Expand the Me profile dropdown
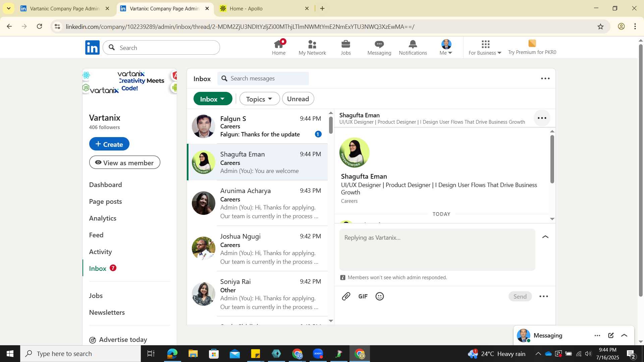The width and height of the screenshot is (644, 362). 446,47
